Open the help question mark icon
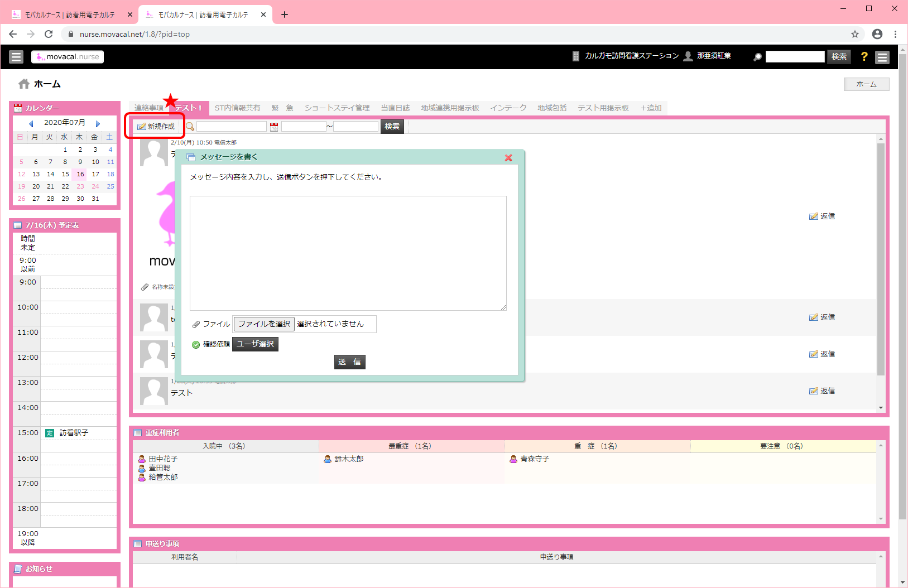Screen dimensions: 908x588 click(864, 56)
